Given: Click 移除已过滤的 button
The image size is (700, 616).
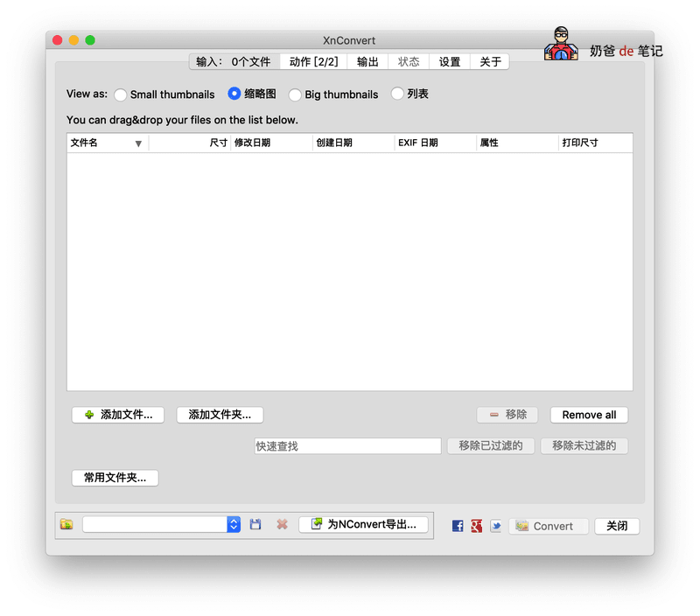Looking at the screenshot, I should pos(491,445).
